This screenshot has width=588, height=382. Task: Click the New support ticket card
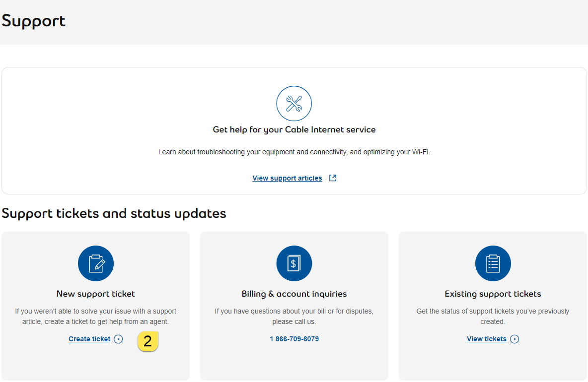(95, 306)
